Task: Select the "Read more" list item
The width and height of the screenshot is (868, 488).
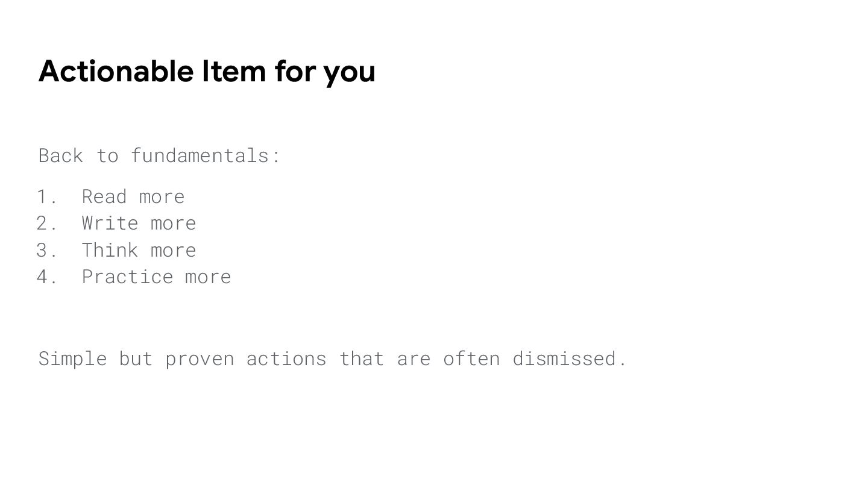Action: coord(133,196)
